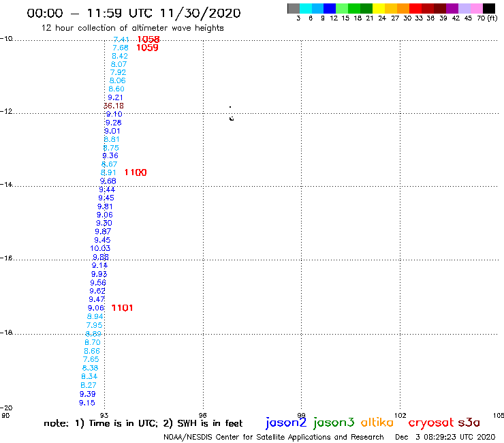The width and height of the screenshot is (504, 443).
Task: Click the purple legend swatch before 42
Action: coord(452,8)
